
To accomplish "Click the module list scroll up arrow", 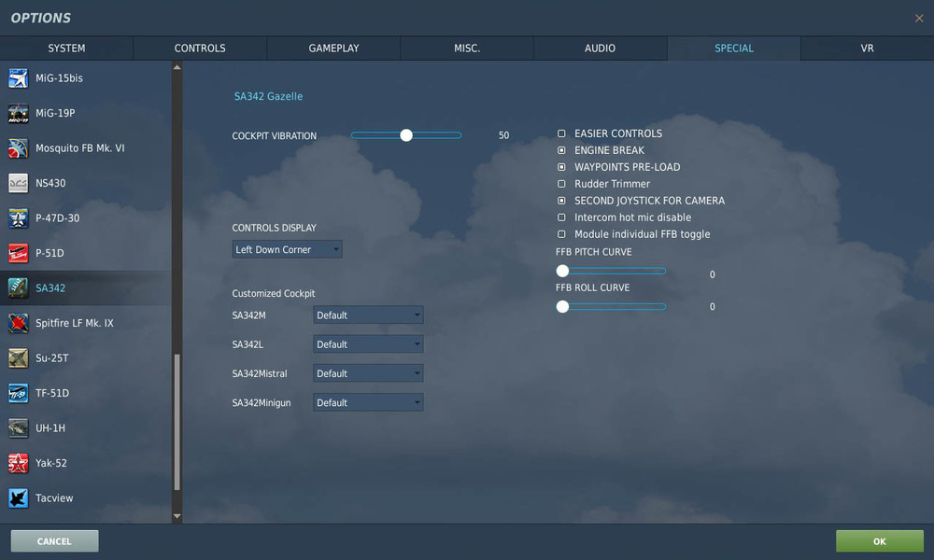I will coord(177,67).
